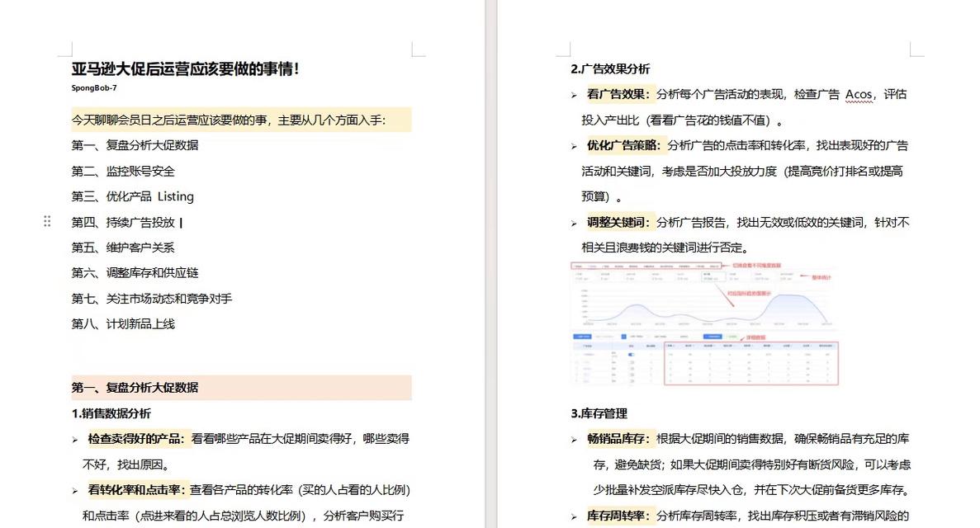Click the list line 第八、计划新品上线
980x528 pixels.
[x=122, y=323]
